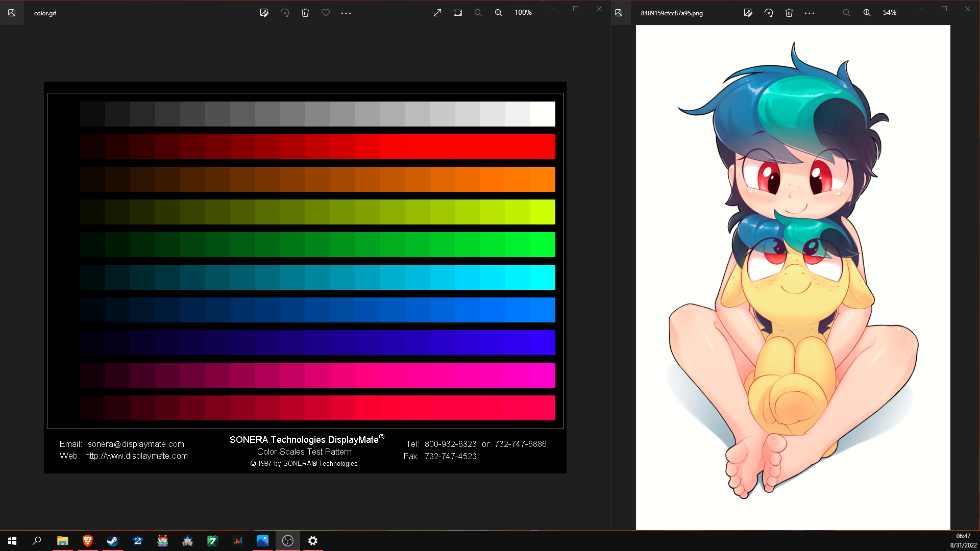Delete 8489159cfcc87a95.png with trash icon
This screenshot has height=551, width=980.
pos(789,13)
